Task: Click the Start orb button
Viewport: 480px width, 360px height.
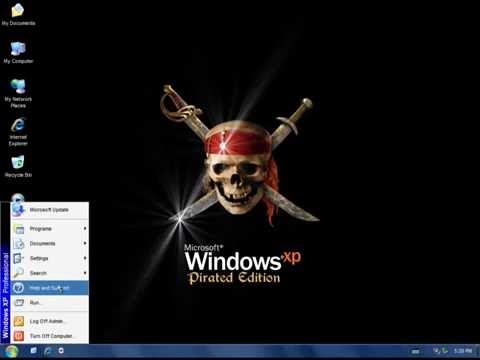Action: coord(12,351)
